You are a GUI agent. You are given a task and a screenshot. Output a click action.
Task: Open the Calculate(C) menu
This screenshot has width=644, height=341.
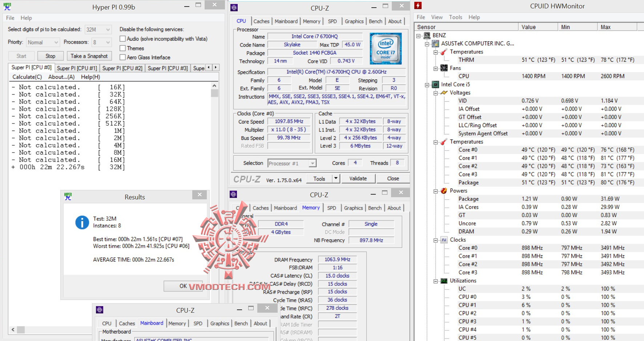point(27,77)
